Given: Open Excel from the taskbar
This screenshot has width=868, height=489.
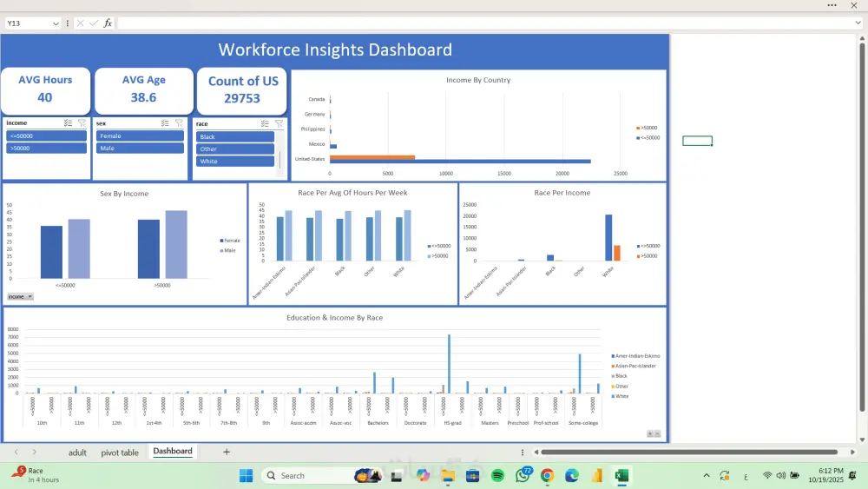Looking at the screenshot, I should (621, 476).
